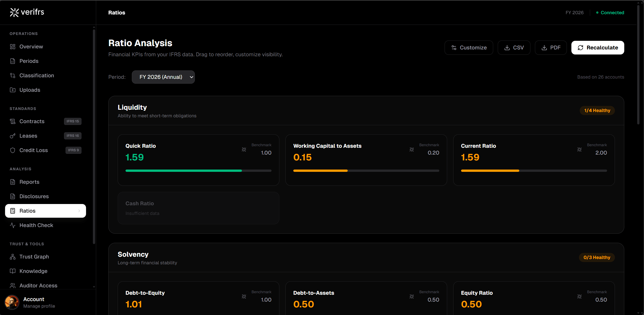Download ratios as CSV
Viewport: 644px width, 315px height.
click(x=514, y=47)
